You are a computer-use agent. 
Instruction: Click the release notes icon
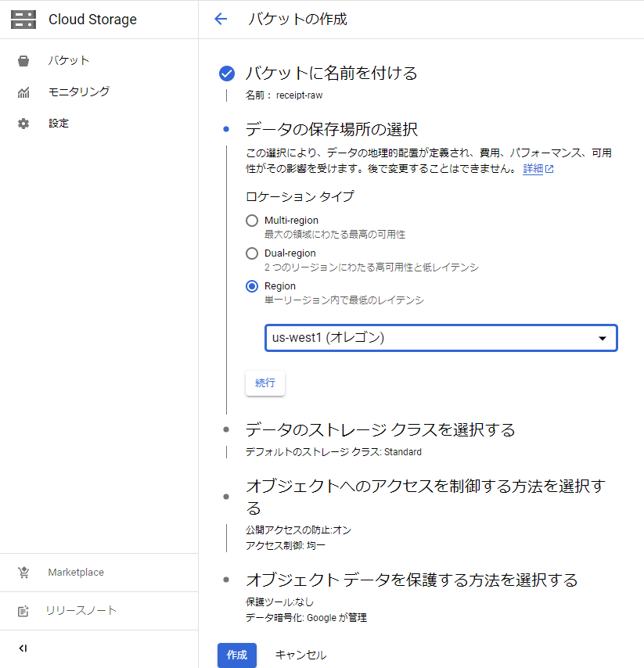(23, 611)
